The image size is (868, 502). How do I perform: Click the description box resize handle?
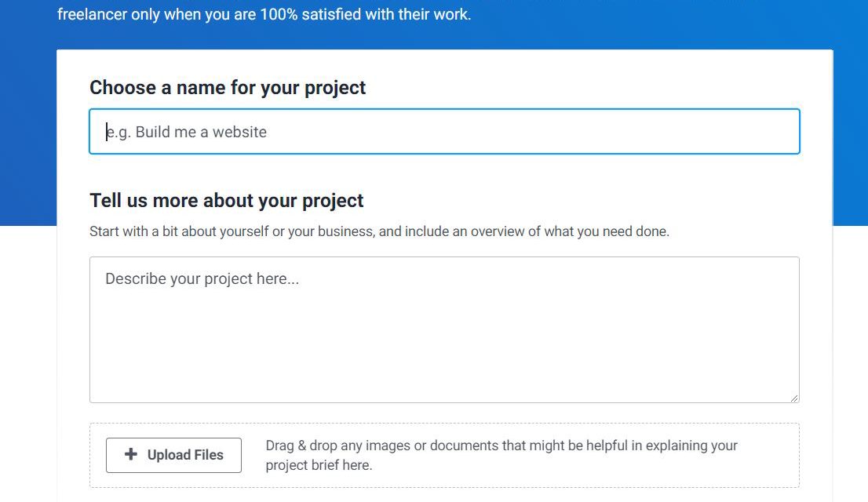click(x=794, y=398)
